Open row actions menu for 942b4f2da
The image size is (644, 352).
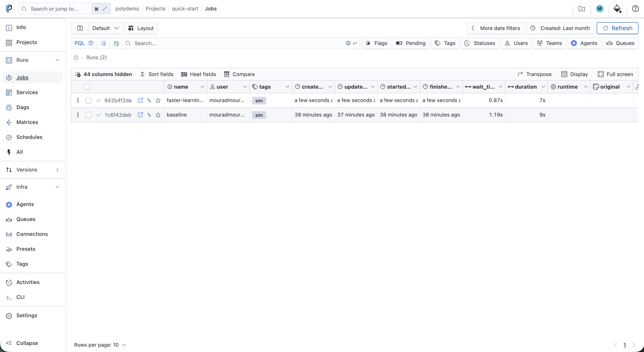(x=78, y=100)
